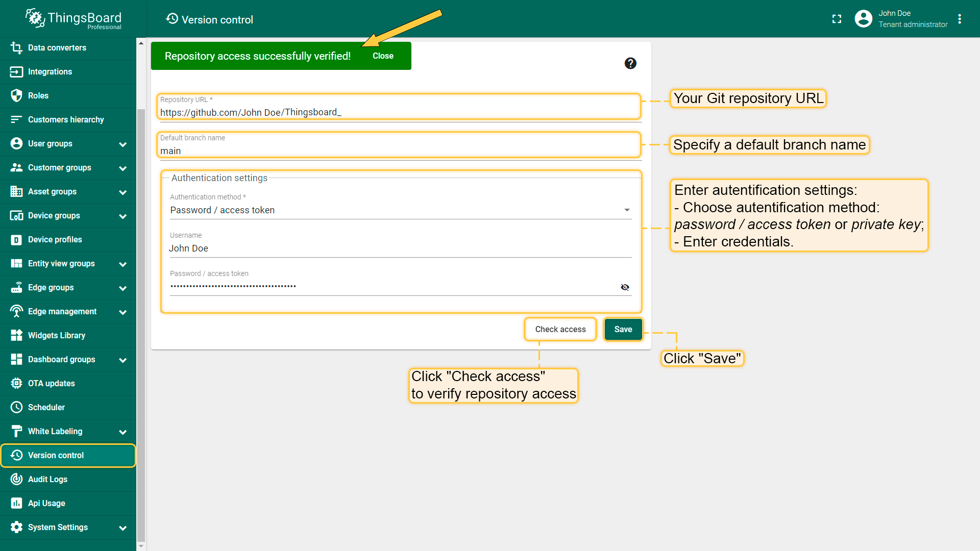The width and height of the screenshot is (980, 551).
Task: Click the Customers hierarchy icon
Action: (x=16, y=119)
